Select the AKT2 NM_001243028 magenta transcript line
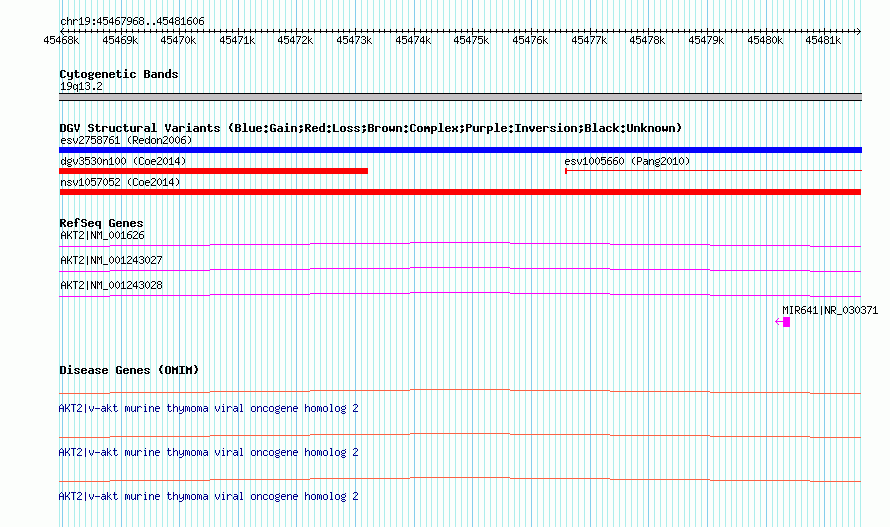Screen dimensions: 890x527 pos(460,294)
